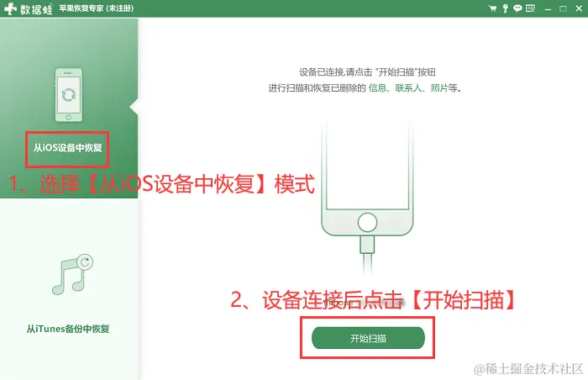Click the 照片 link in description
The width and height of the screenshot is (588, 380).
click(439, 88)
